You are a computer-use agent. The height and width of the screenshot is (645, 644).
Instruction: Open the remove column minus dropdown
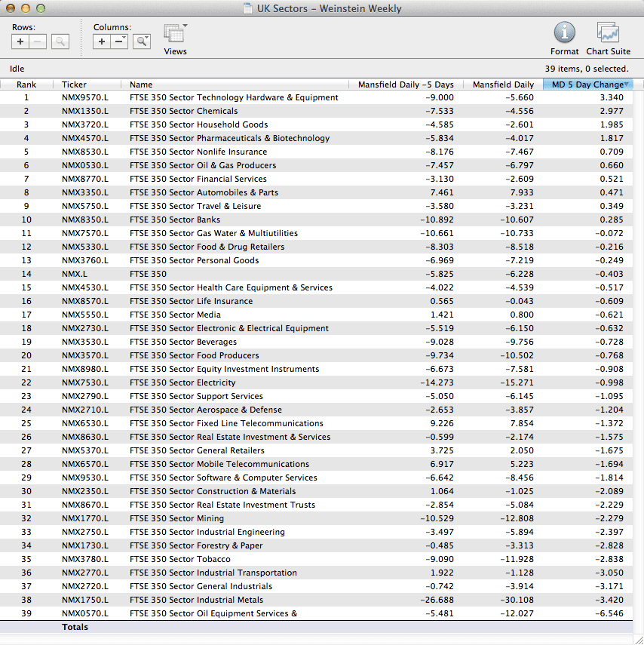click(119, 41)
